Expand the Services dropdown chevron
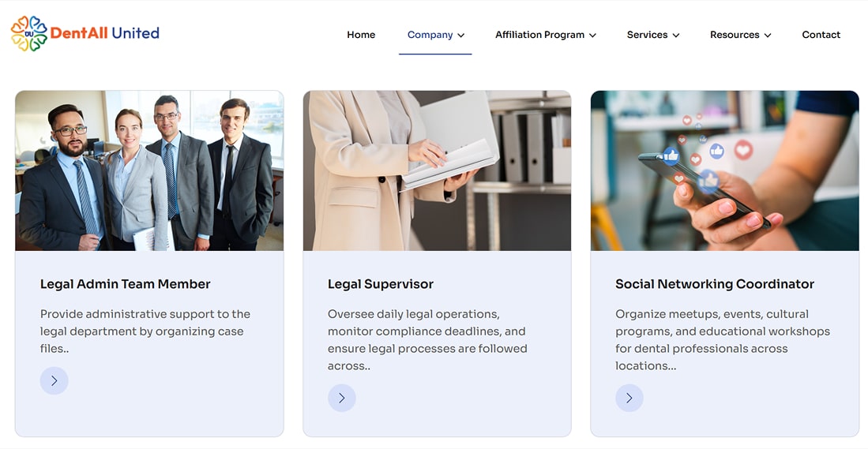 tap(676, 36)
